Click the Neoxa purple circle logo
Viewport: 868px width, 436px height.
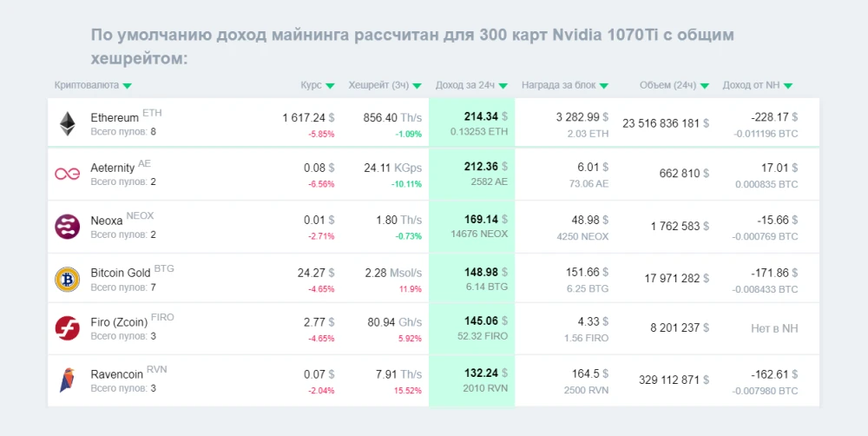[67, 227]
